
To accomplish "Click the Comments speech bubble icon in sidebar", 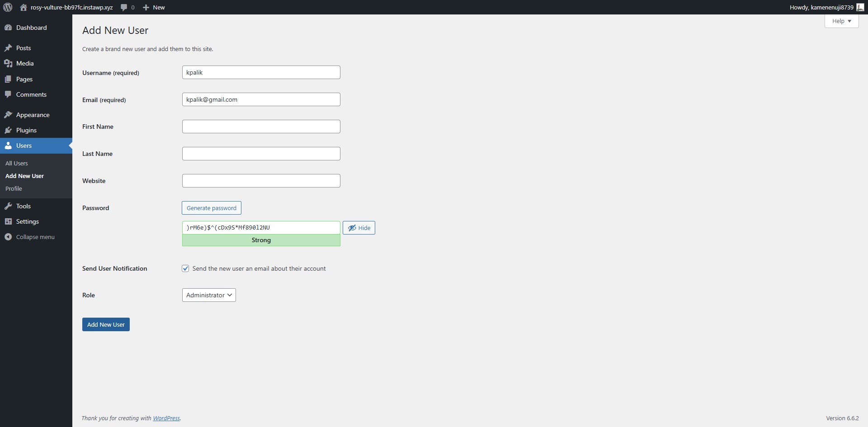I will [8, 94].
